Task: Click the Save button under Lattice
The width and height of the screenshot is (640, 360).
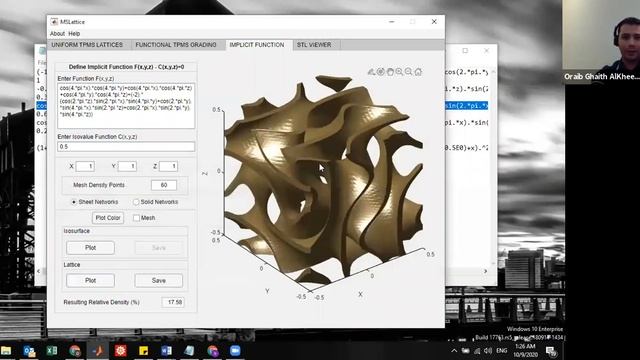Action: (159, 280)
